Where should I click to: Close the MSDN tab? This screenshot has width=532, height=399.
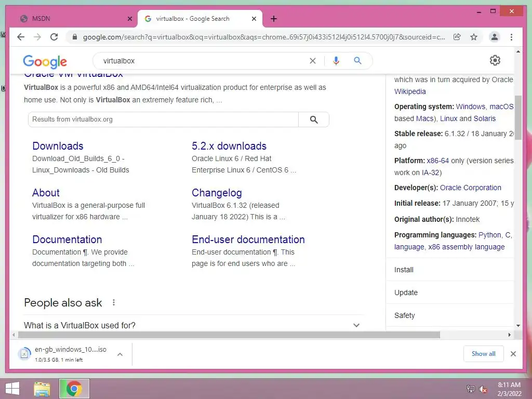[x=129, y=19]
